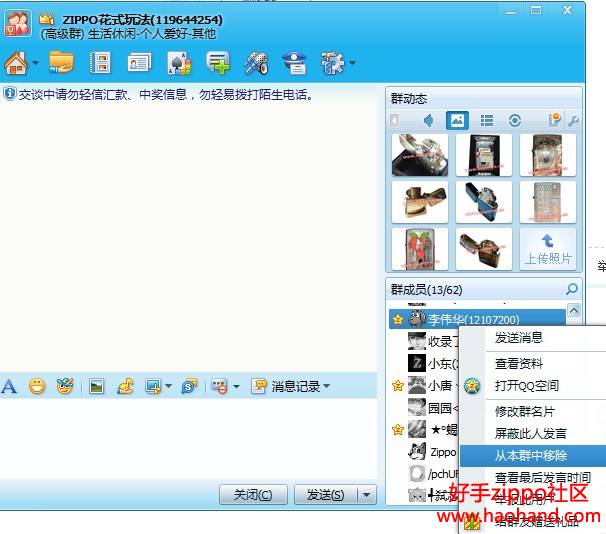Go back with the left arrow in 群动态
The height and width of the screenshot is (534, 606).
click(x=395, y=121)
